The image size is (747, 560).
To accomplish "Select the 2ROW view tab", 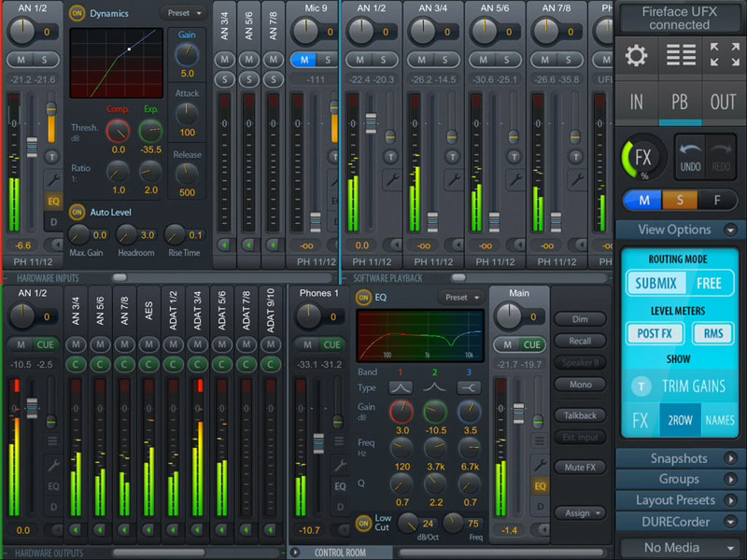I will pyautogui.click(x=681, y=421).
